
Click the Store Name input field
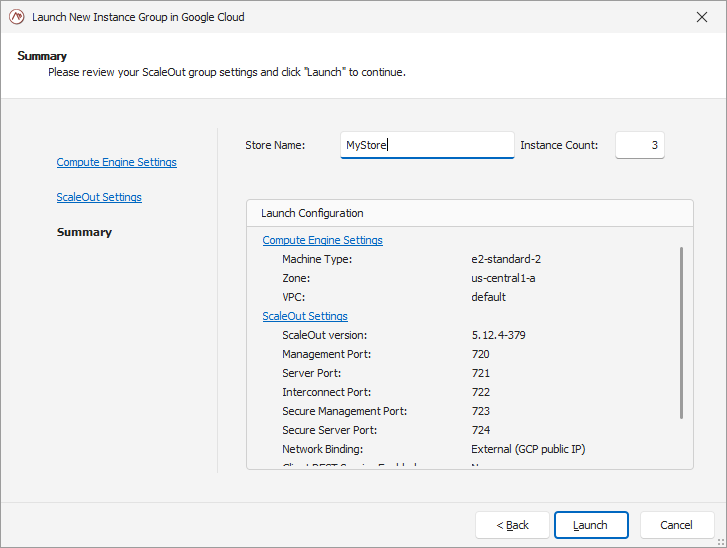pyautogui.click(x=427, y=145)
